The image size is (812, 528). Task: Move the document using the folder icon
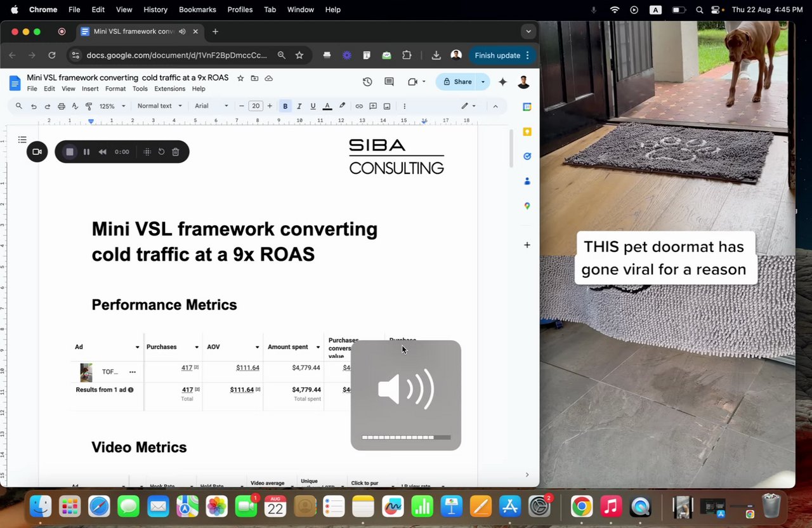click(x=254, y=78)
